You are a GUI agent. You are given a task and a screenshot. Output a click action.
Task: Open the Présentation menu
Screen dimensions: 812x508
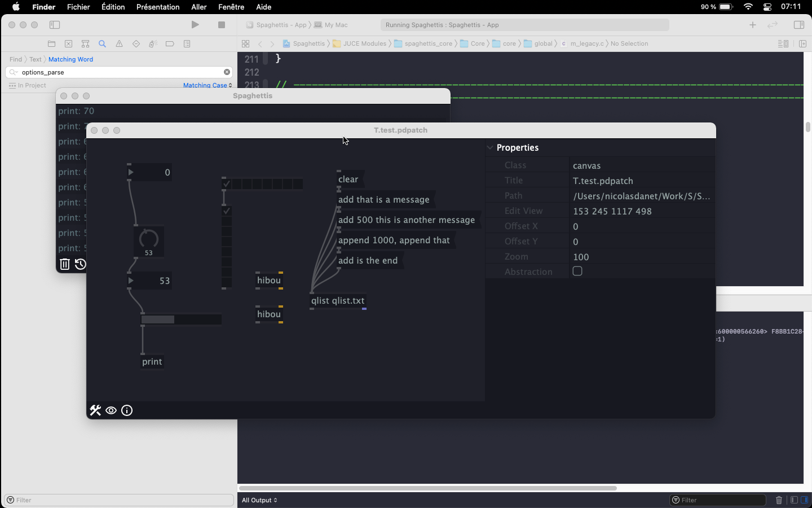coord(158,7)
